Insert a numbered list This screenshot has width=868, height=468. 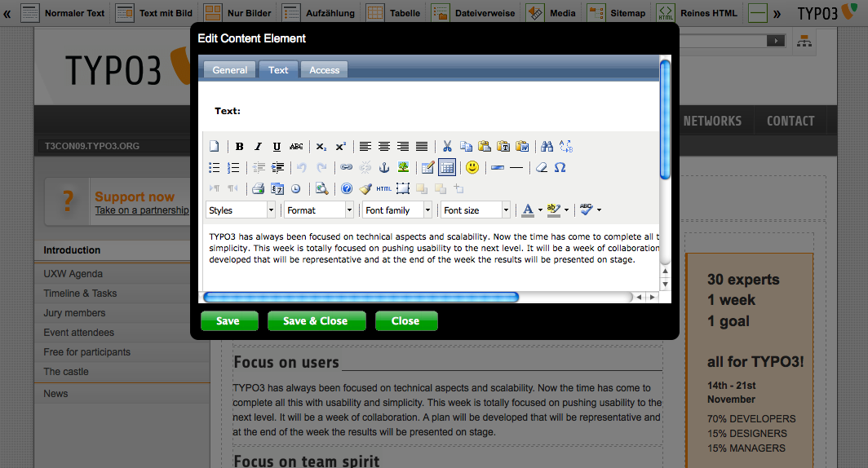point(233,167)
